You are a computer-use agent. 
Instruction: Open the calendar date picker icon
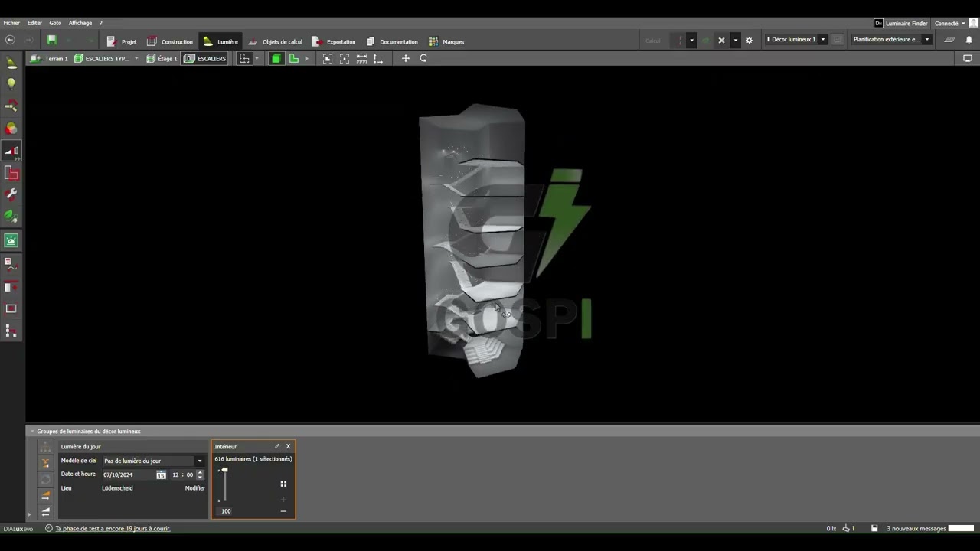161,474
